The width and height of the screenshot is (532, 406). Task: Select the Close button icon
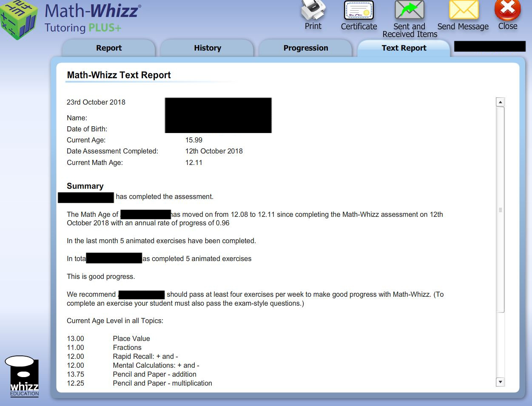click(x=507, y=11)
